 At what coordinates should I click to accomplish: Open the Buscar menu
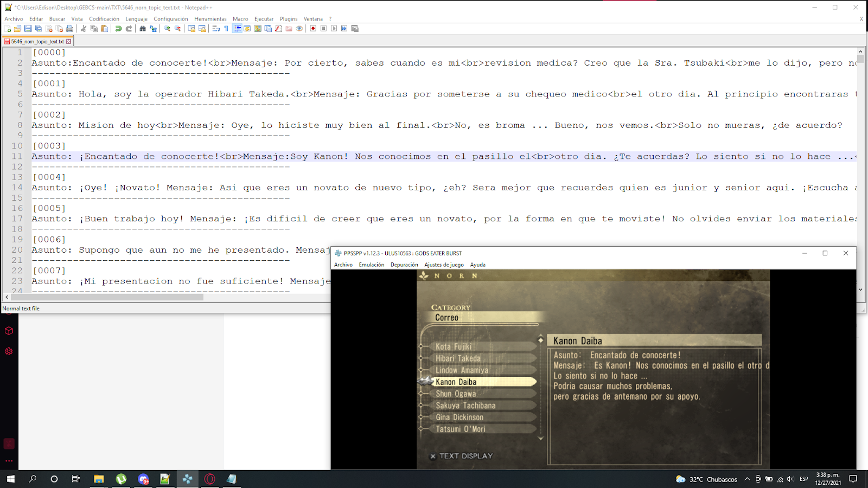point(57,19)
